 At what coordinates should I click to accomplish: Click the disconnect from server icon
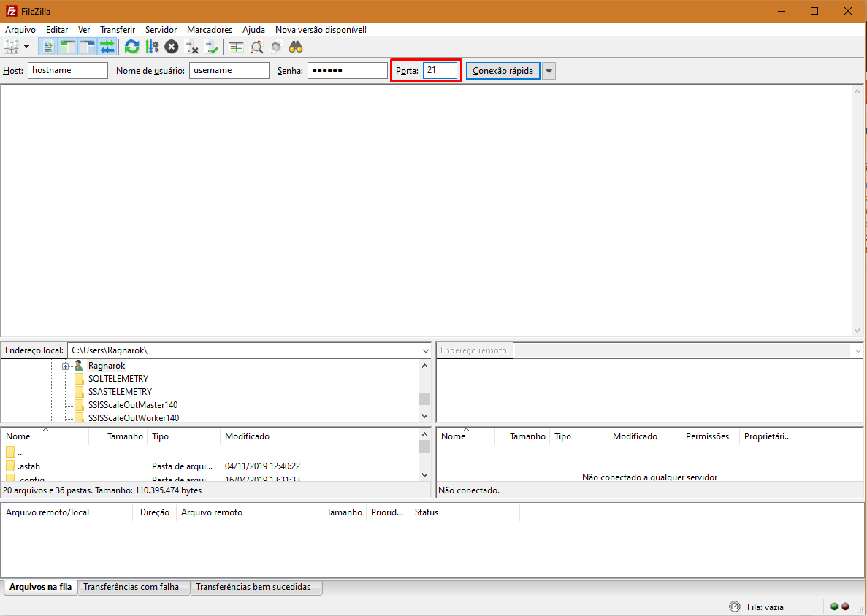tap(192, 47)
